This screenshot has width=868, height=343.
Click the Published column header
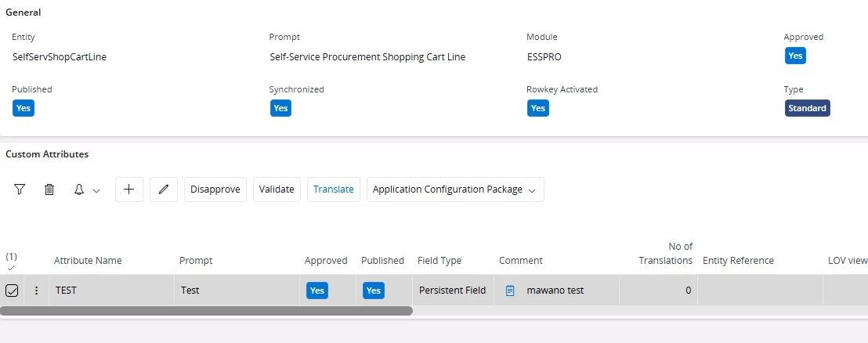point(382,261)
